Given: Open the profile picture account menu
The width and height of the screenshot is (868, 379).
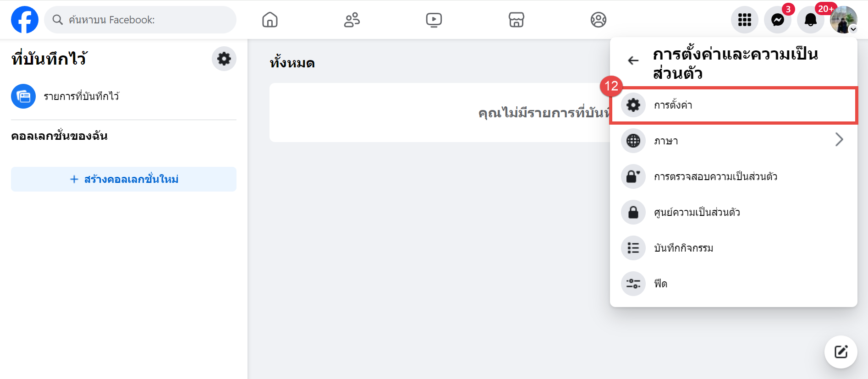Looking at the screenshot, I should [844, 20].
